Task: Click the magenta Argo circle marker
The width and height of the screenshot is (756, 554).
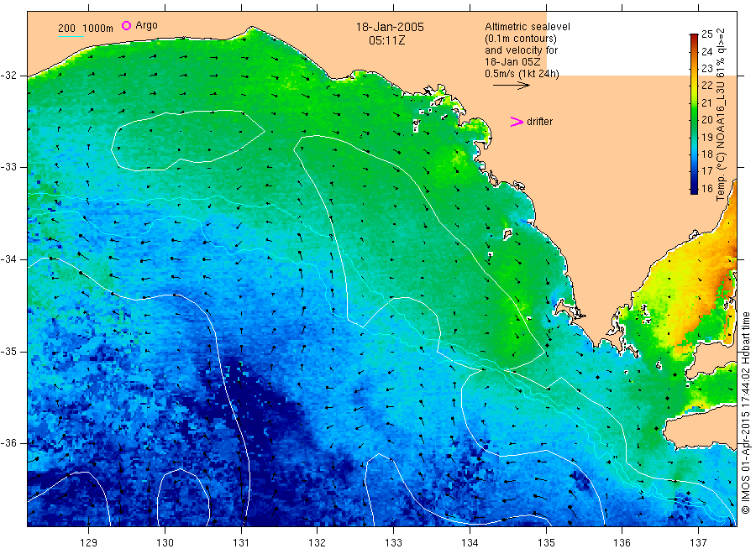Action: (x=126, y=25)
